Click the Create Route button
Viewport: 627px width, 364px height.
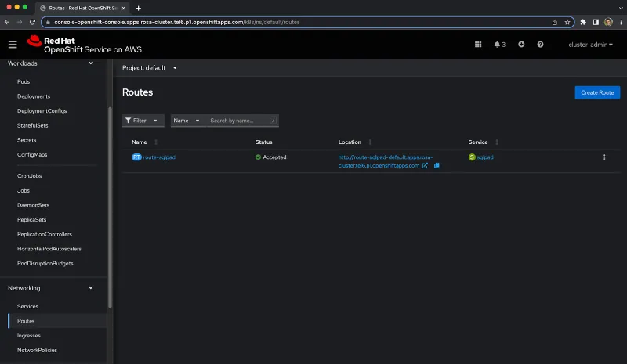(597, 92)
